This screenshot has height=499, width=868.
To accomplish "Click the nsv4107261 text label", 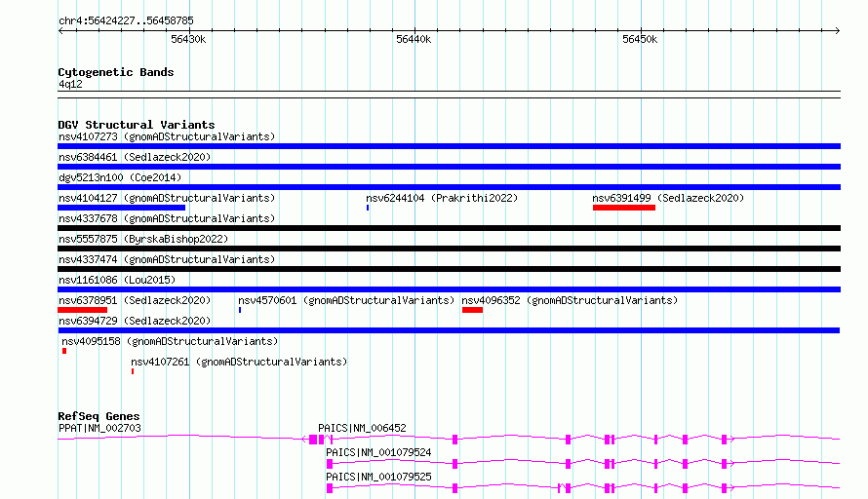I will pos(239,362).
